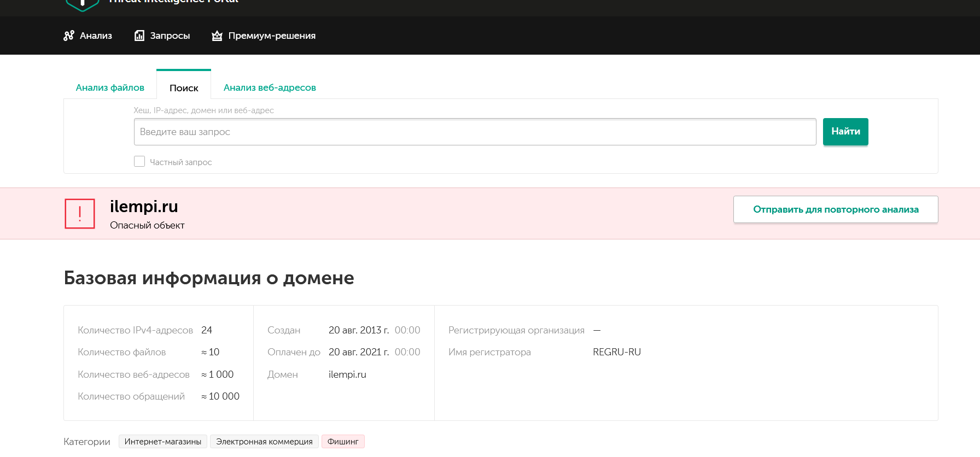The height and width of the screenshot is (457, 980).
Task: Click the Категории label
Action: (87, 442)
